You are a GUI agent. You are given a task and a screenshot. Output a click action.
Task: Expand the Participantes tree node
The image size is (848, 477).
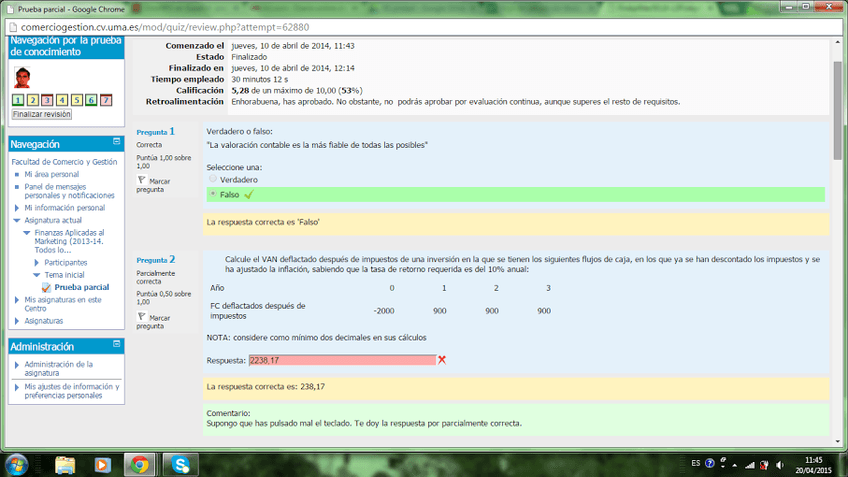pos(37,262)
